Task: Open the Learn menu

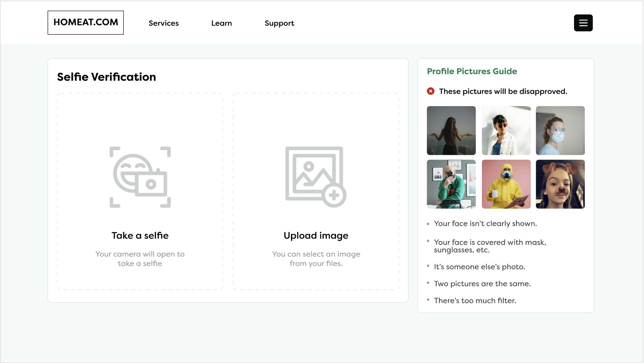Action: (221, 23)
